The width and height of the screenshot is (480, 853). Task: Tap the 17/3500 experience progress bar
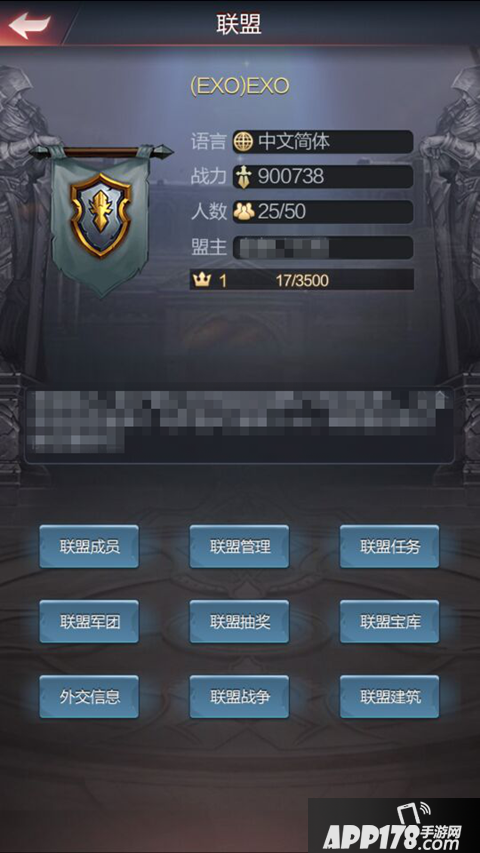click(301, 280)
